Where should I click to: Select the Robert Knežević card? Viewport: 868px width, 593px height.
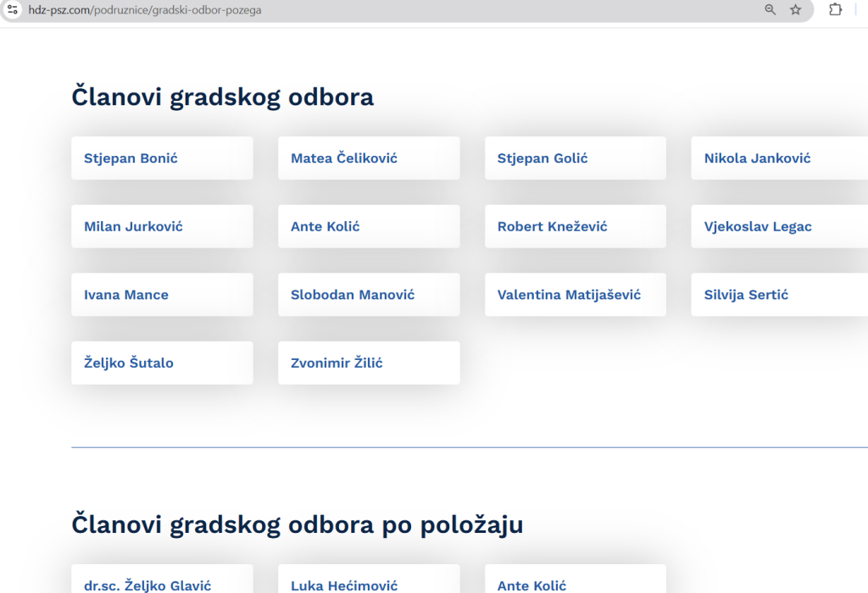[x=576, y=226]
